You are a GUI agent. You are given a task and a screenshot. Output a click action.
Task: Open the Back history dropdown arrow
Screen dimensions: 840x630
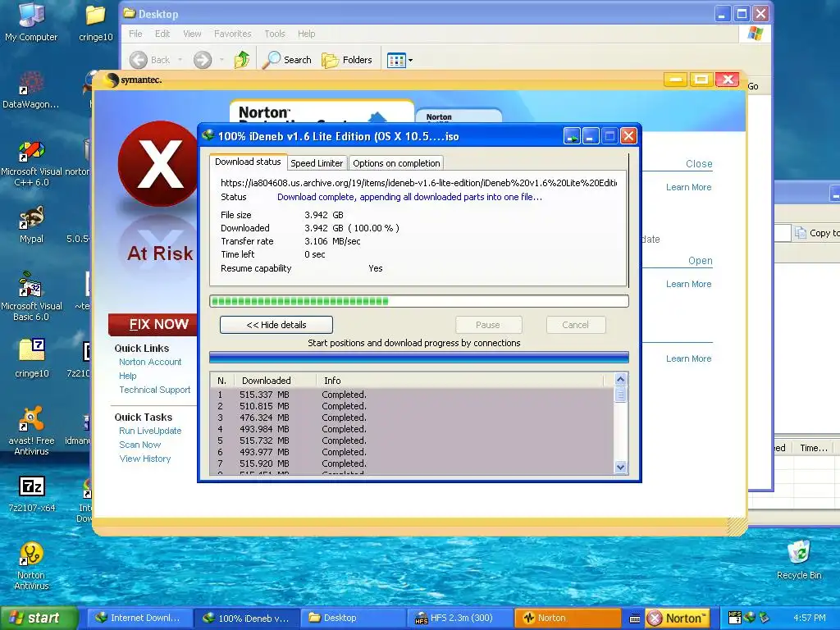pyautogui.click(x=180, y=60)
